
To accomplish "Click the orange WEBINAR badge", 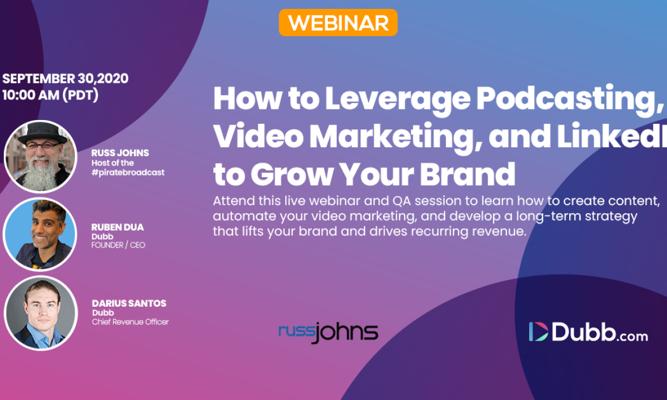I will click(338, 23).
